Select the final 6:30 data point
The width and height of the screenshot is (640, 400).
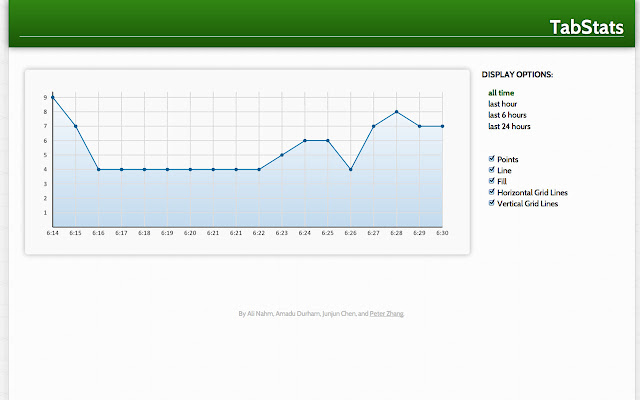click(442, 127)
